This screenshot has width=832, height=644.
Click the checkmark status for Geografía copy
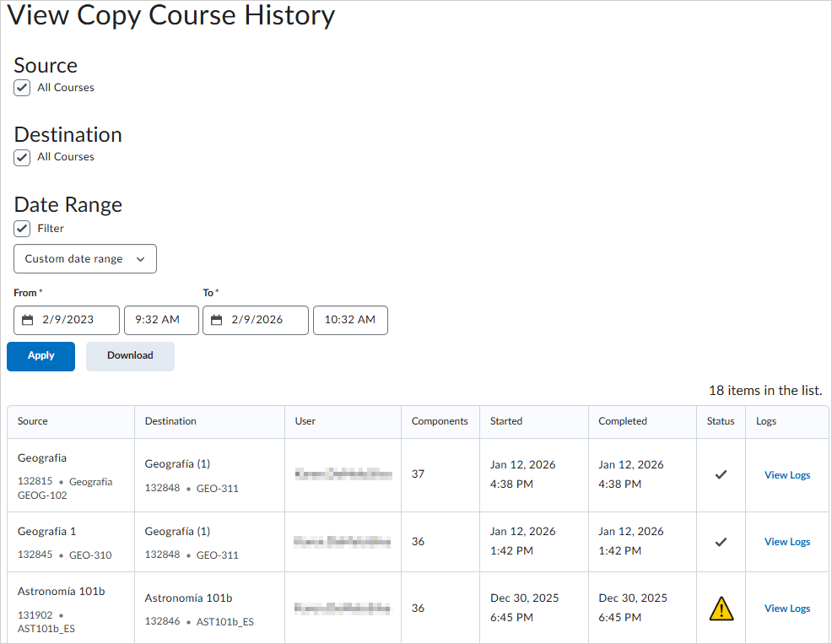[x=721, y=474]
